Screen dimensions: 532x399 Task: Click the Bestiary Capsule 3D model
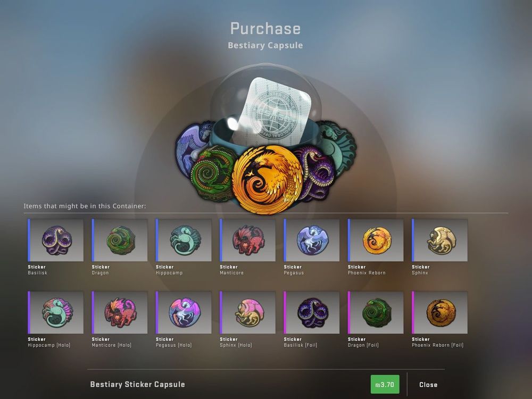pos(265,138)
